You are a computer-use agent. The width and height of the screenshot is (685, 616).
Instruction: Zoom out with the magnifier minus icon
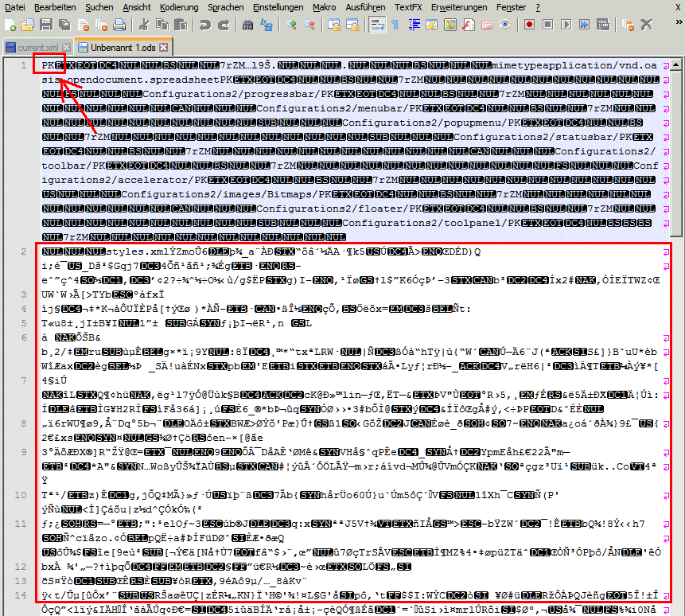pos(309,25)
